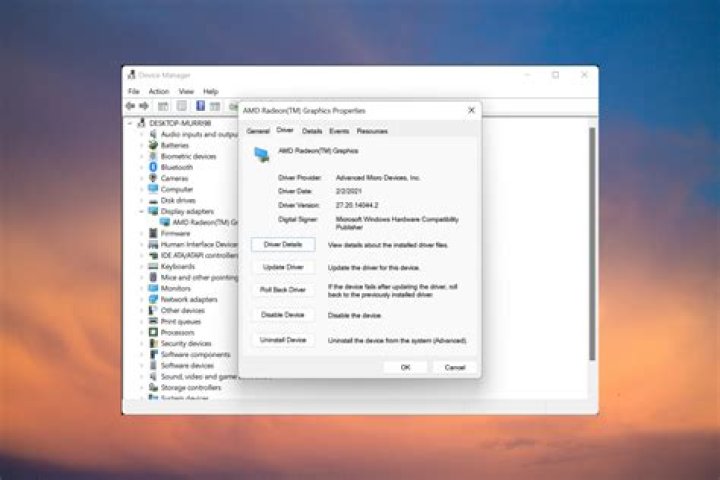Image resolution: width=720 pixels, height=480 pixels.
Task: Click the Storage controllers category icon
Action: (x=153, y=387)
